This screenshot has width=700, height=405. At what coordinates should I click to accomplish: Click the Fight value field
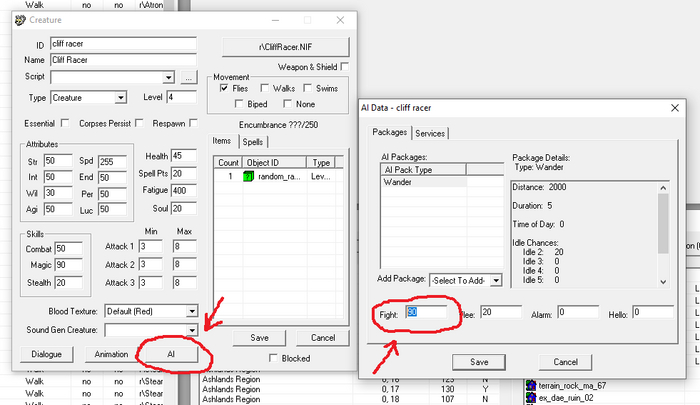point(426,312)
